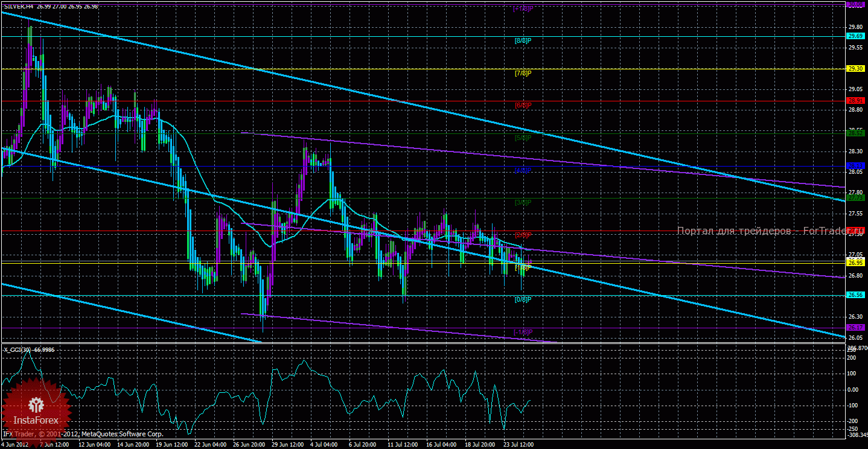Select the [0/8]P level label

[523, 299]
